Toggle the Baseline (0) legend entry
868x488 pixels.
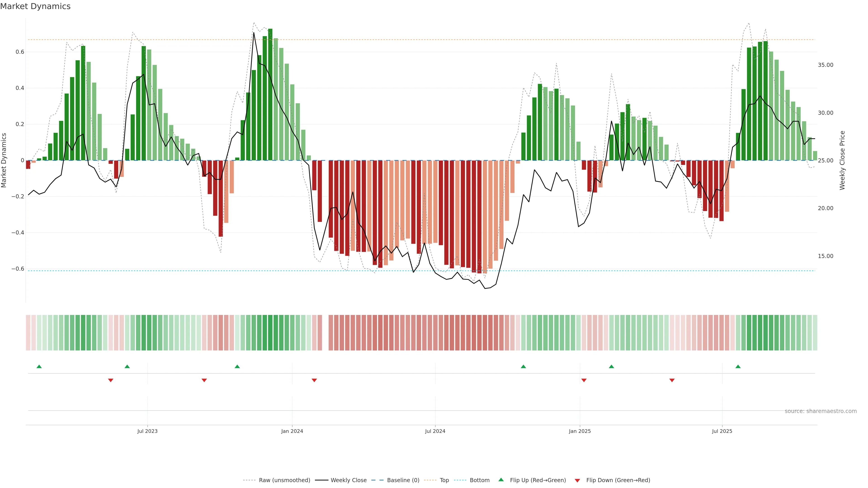403,480
